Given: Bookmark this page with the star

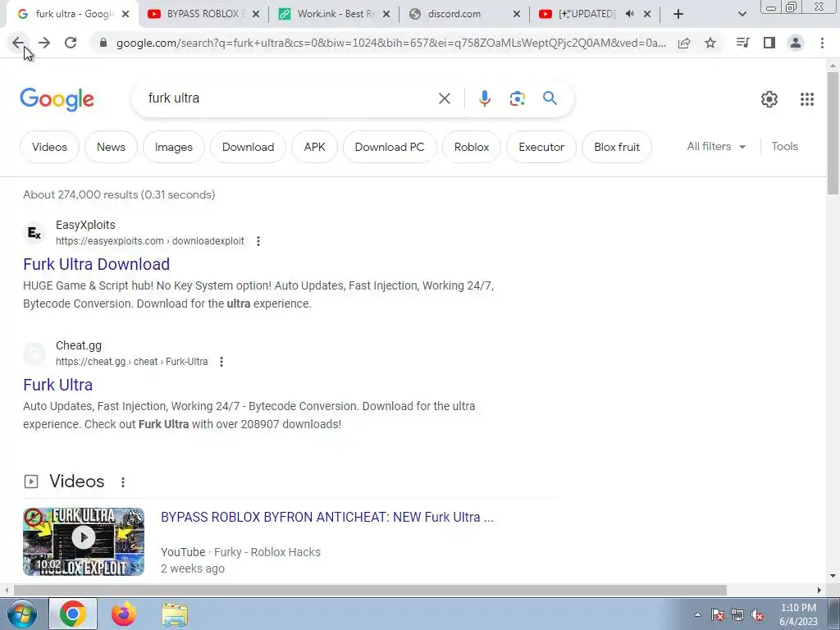Looking at the screenshot, I should tap(710, 43).
